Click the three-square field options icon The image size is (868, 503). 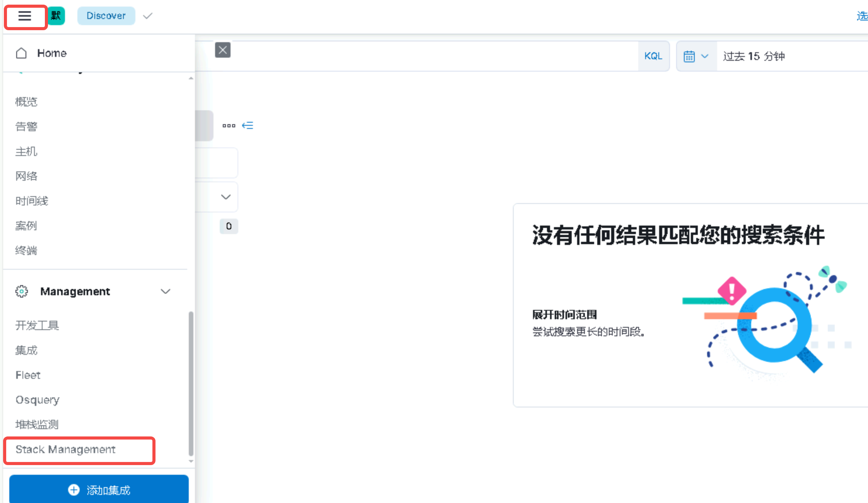229,126
